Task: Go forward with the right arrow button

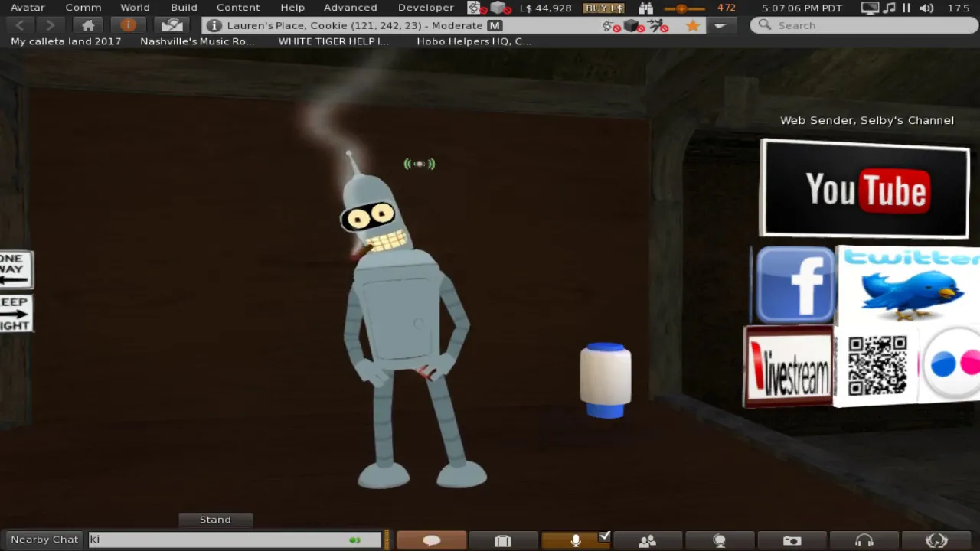Action: coord(50,25)
